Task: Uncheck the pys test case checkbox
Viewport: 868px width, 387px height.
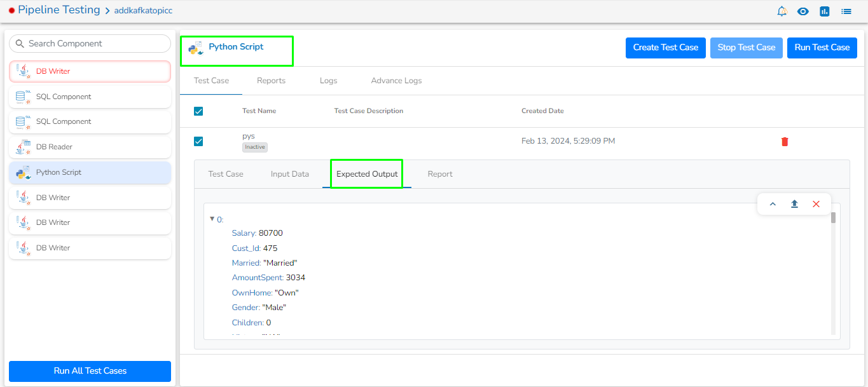Action: (x=198, y=141)
